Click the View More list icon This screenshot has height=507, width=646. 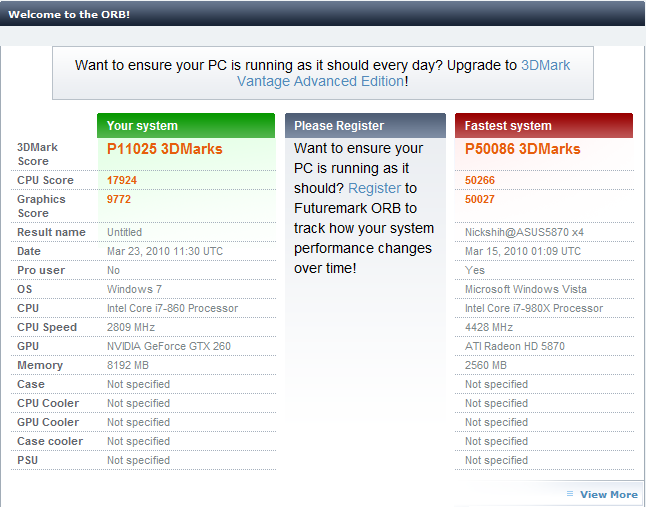click(570, 493)
